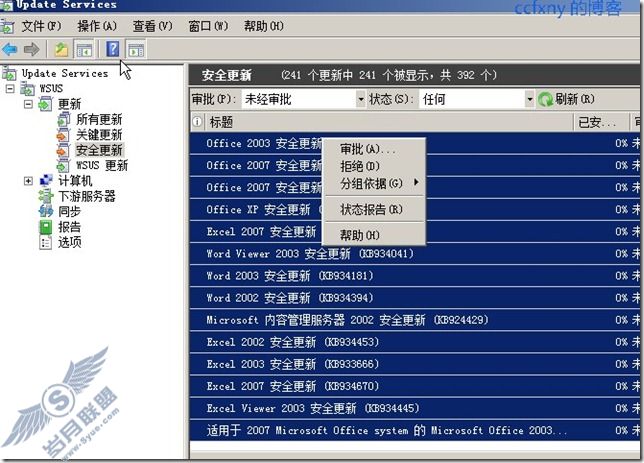Viewport: 644px width, 463px height.
Task: Select row Excel 2003 安全更新 (KB933666)
Action: point(415,364)
